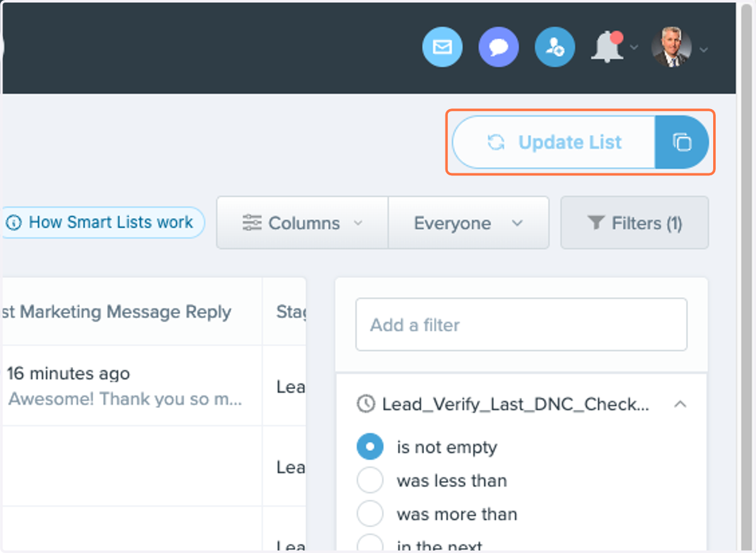Open the email envelope icon
The height and width of the screenshot is (553, 756).
coord(442,47)
